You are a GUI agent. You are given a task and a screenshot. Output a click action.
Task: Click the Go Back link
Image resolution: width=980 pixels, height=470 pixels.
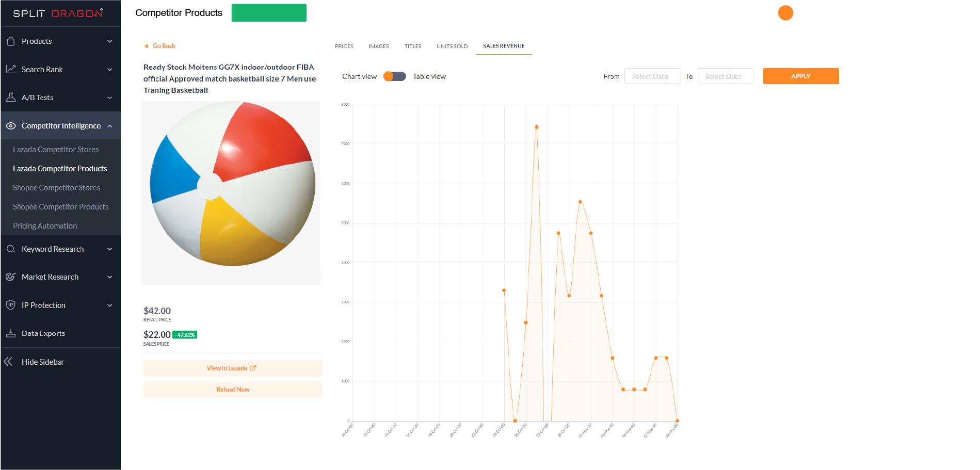(164, 46)
